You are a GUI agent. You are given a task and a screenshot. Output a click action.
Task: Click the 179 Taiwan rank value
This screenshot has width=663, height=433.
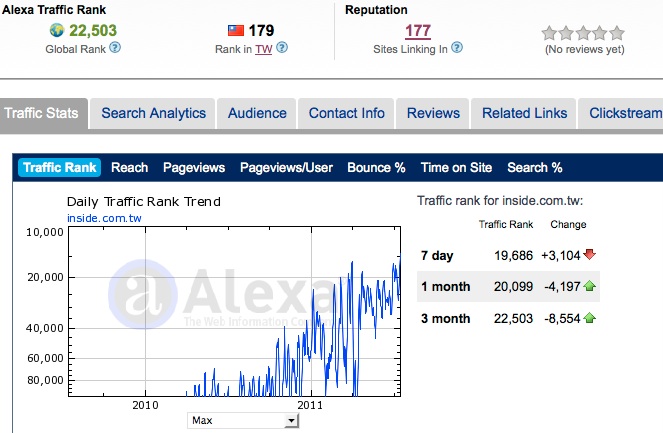tap(261, 30)
